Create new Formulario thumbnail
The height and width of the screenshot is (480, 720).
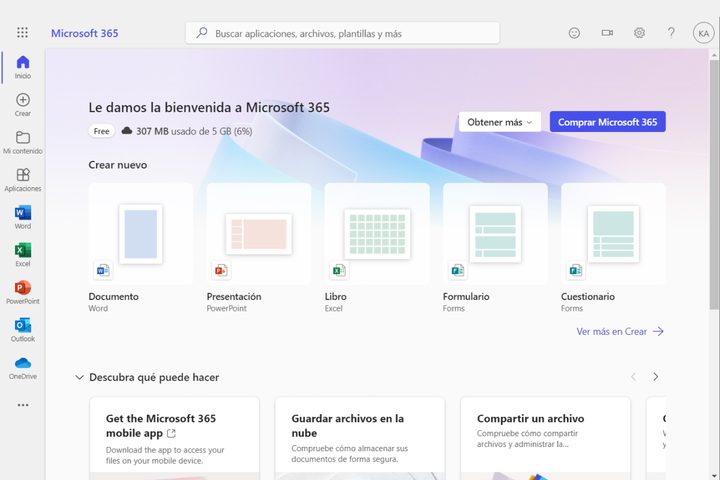(x=495, y=234)
